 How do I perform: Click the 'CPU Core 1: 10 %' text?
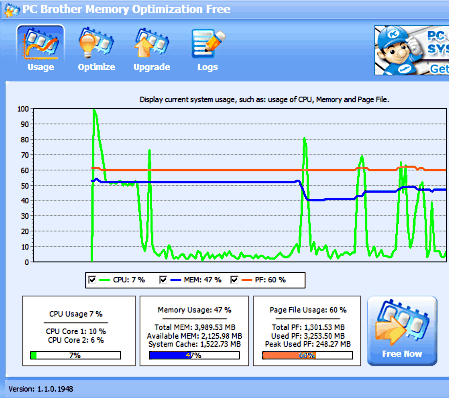[76, 331]
